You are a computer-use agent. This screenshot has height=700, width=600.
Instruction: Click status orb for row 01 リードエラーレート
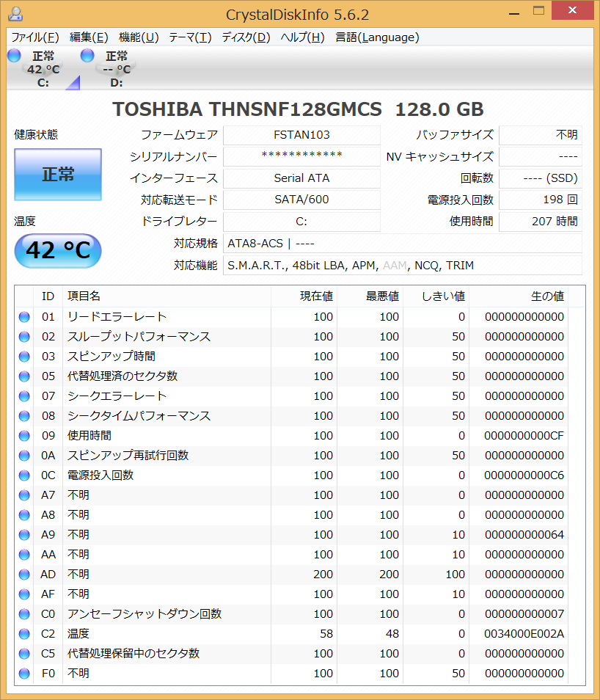click(x=24, y=317)
